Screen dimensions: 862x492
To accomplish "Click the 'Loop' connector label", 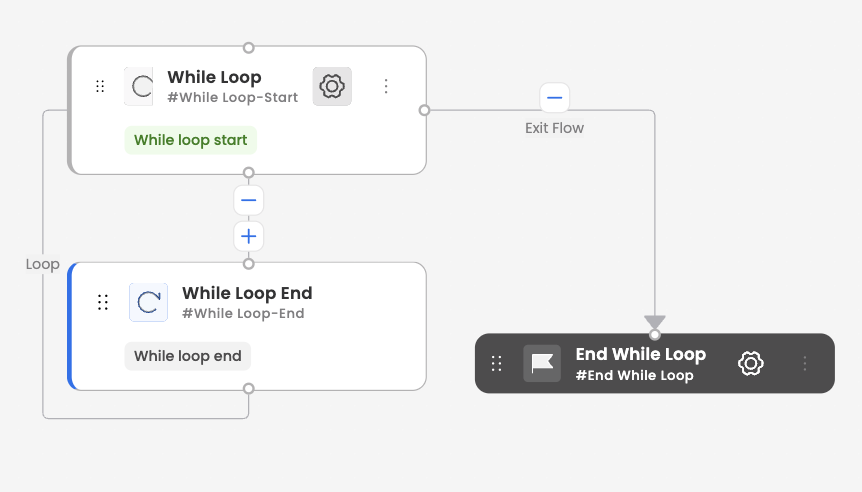I will coord(42,264).
